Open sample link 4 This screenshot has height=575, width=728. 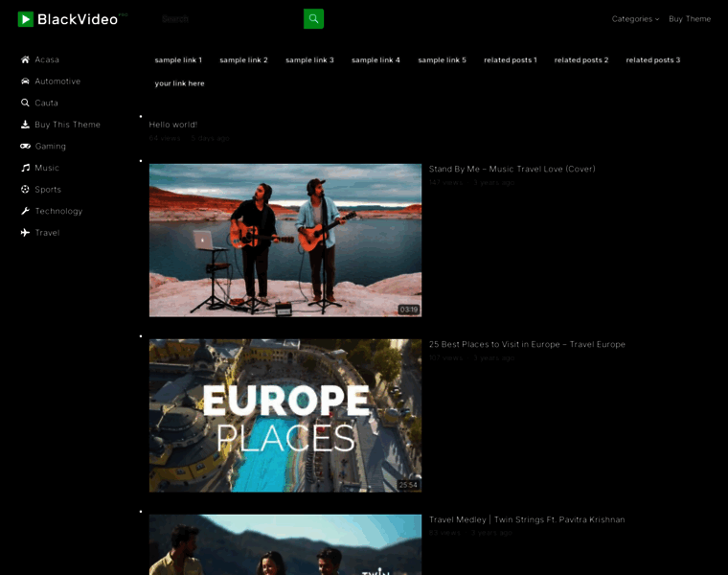coord(375,60)
